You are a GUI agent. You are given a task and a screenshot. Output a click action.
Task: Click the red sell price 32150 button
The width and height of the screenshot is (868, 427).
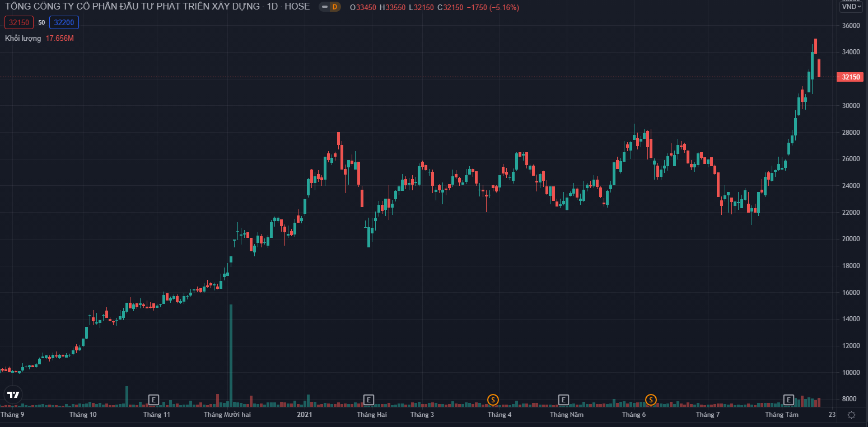[19, 22]
